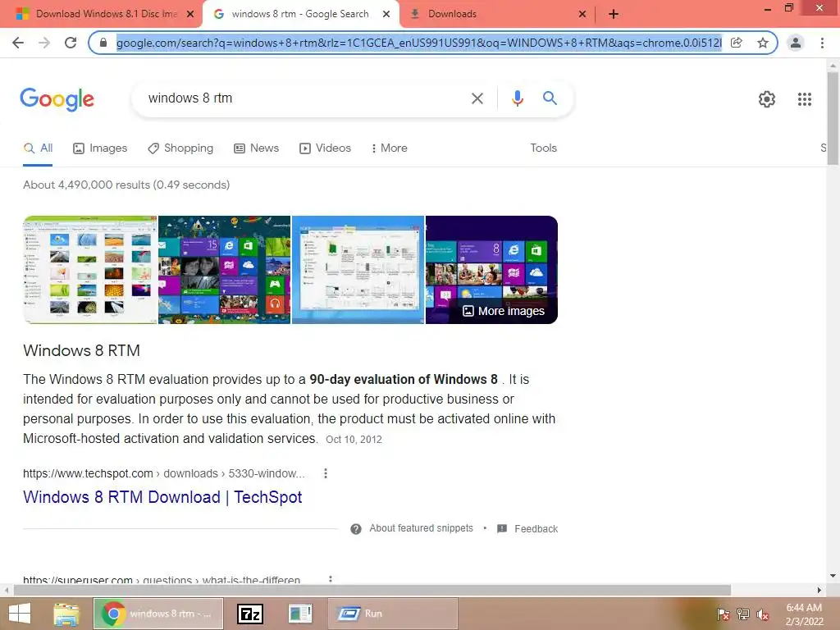
Task: Open the colorful Start screen thumbnail
Action: coord(225,270)
